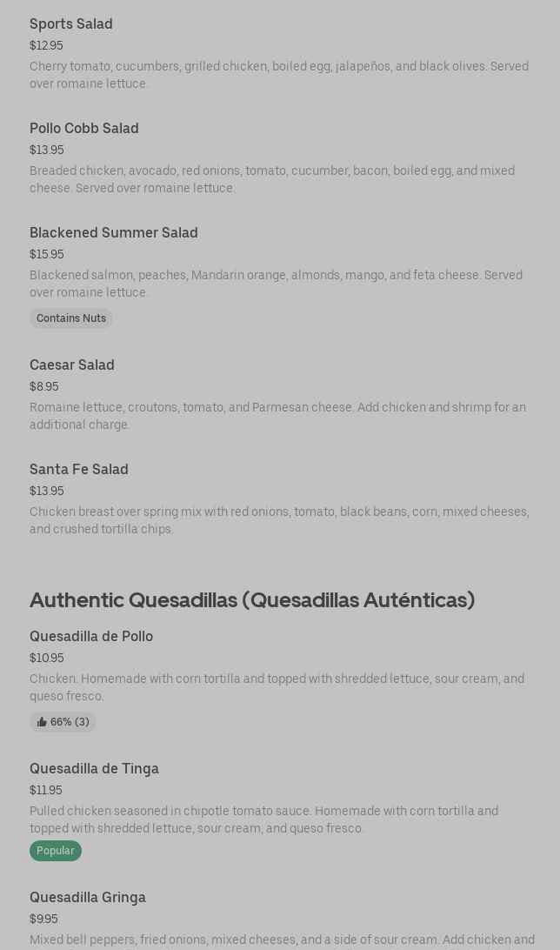Click the Contains Nuts tag
The height and width of the screenshot is (950, 560).
[71, 318]
